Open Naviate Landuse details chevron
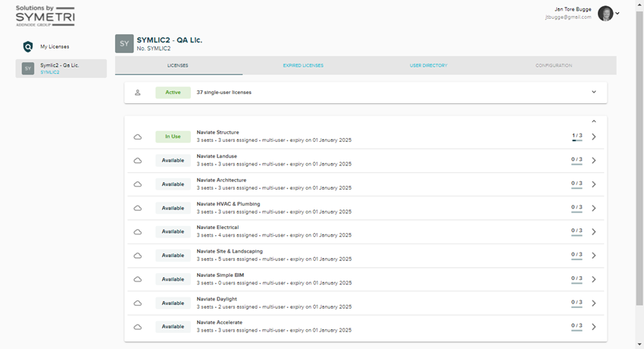The image size is (644, 349). click(x=594, y=160)
